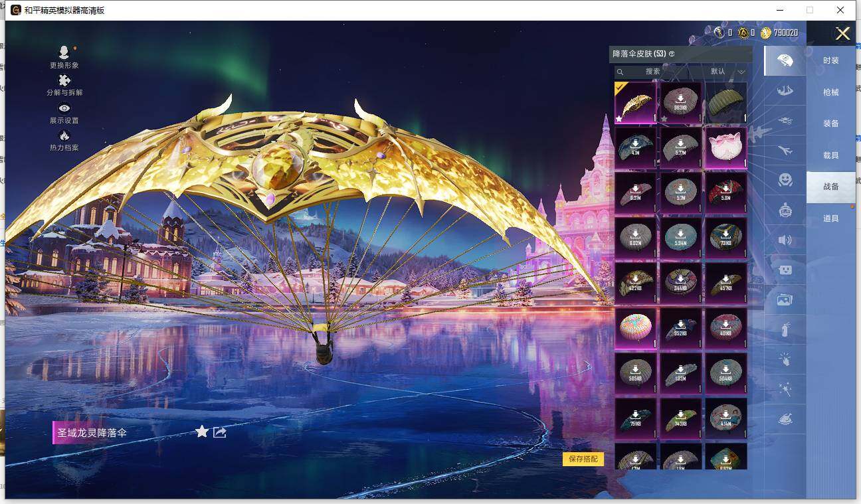Screen dimensions: 861x504
Task: Select the parachute skin category icon
Action: (x=785, y=60)
